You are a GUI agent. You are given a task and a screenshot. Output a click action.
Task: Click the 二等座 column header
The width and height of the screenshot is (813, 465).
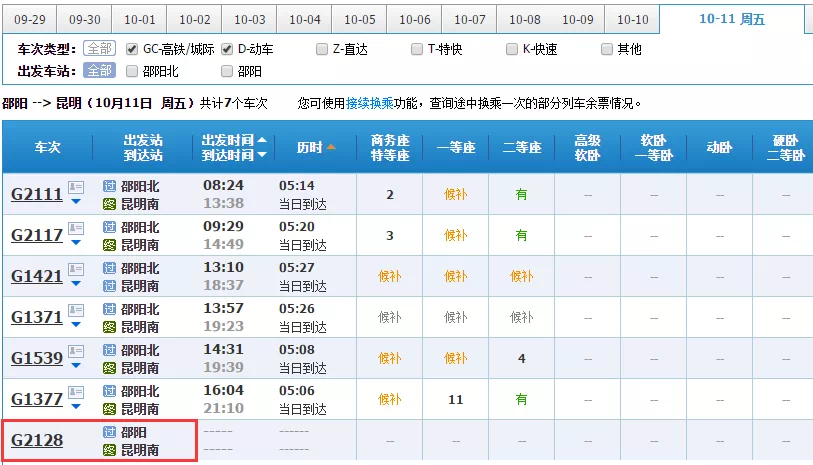coord(522,147)
